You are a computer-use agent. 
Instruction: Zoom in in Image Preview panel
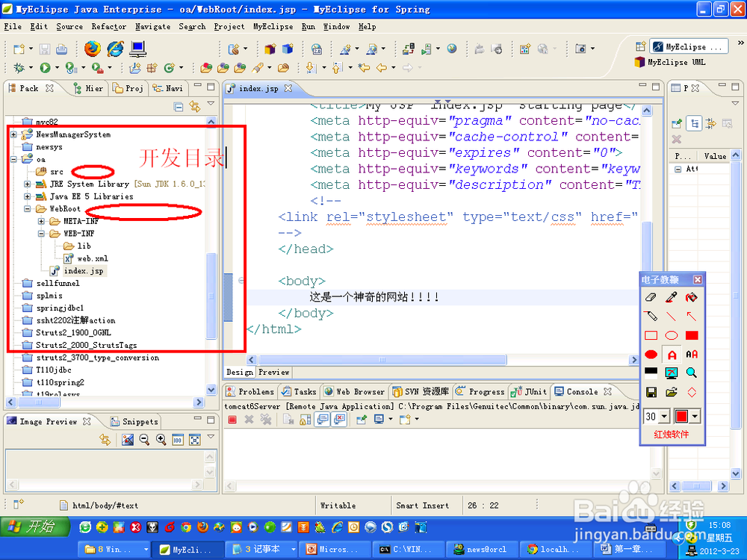(x=161, y=440)
